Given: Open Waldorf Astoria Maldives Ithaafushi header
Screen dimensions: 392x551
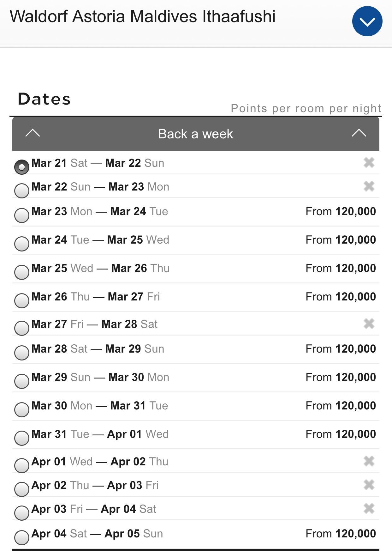Looking at the screenshot, I should click(143, 16).
